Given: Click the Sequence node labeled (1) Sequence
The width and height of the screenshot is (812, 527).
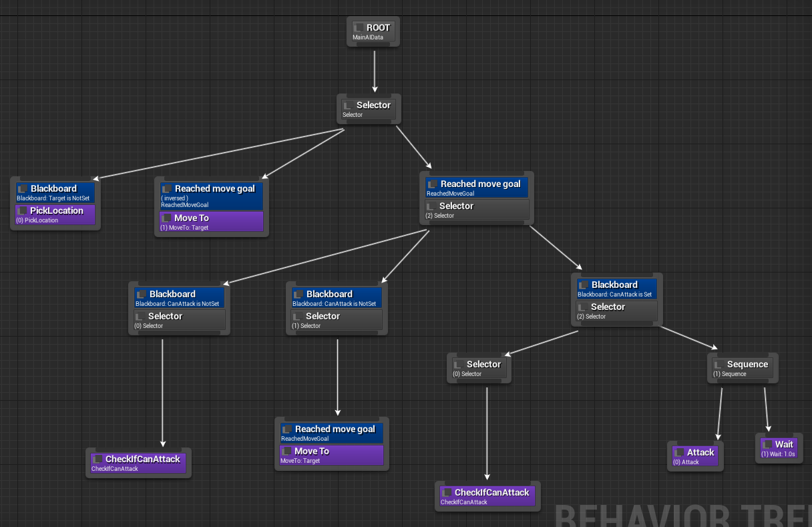Looking at the screenshot, I should click(x=742, y=367).
